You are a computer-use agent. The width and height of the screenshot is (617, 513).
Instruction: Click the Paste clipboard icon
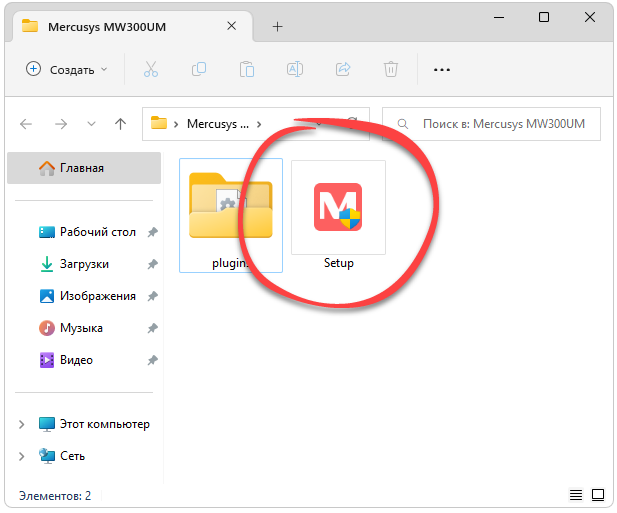tap(247, 69)
